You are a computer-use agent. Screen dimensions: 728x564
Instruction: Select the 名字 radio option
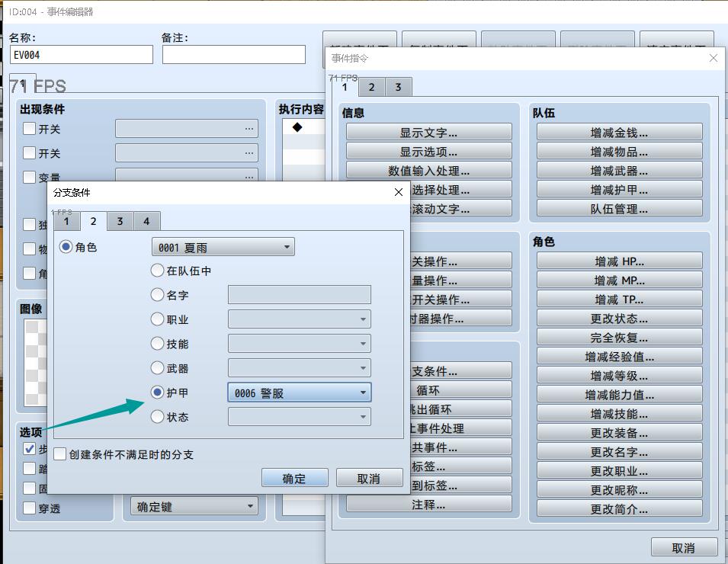pyautogui.click(x=157, y=295)
